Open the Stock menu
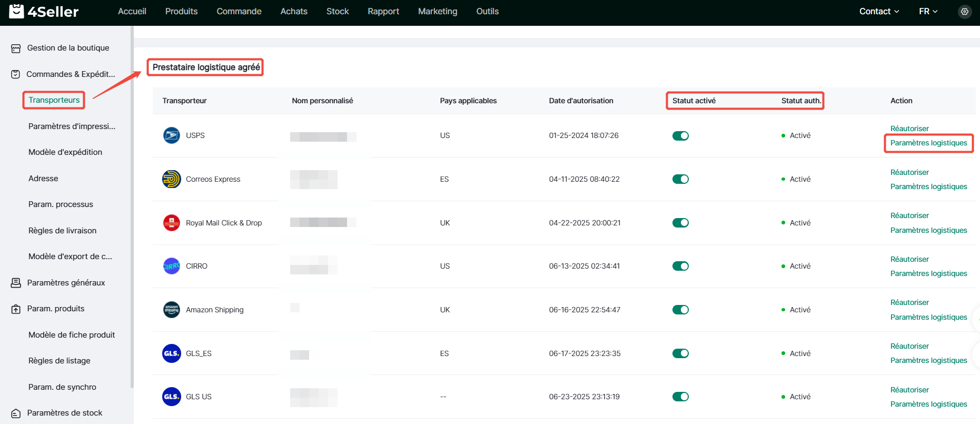980x424 pixels. click(x=338, y=11)
